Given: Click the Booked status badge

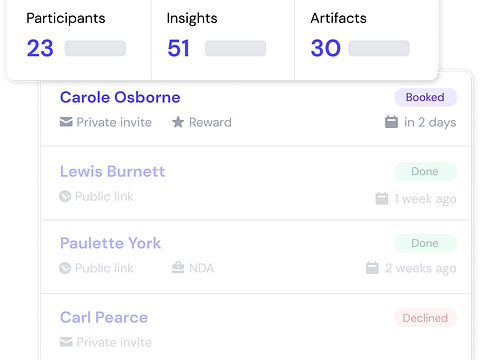Looking at the screenshot, I should coord(426,97).
